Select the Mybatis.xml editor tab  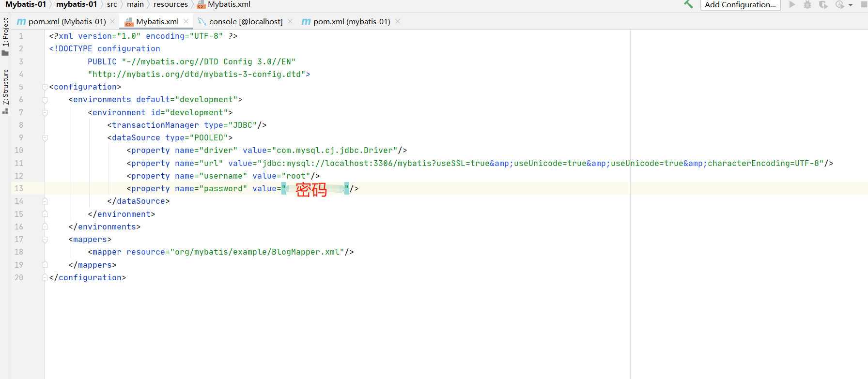[x=157, y=21]
